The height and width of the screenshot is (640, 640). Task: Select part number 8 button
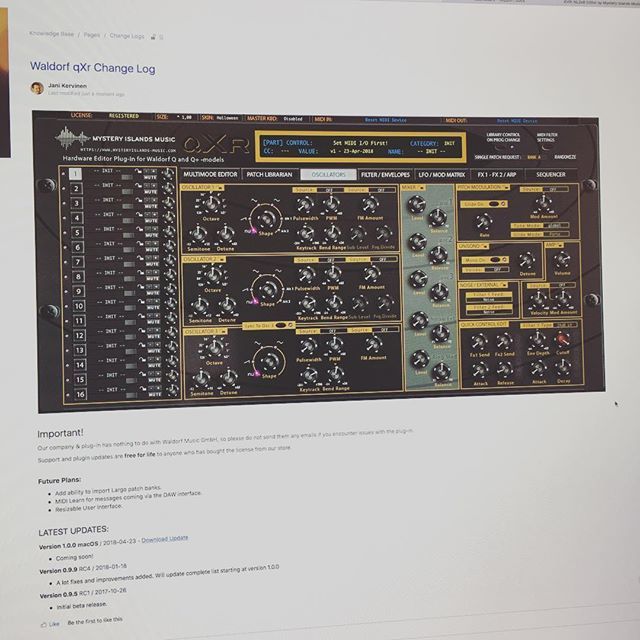click(78, 276)
